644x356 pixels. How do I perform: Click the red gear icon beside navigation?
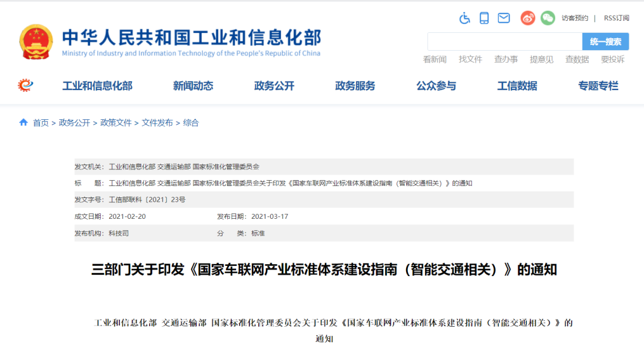tap(26, 85)
